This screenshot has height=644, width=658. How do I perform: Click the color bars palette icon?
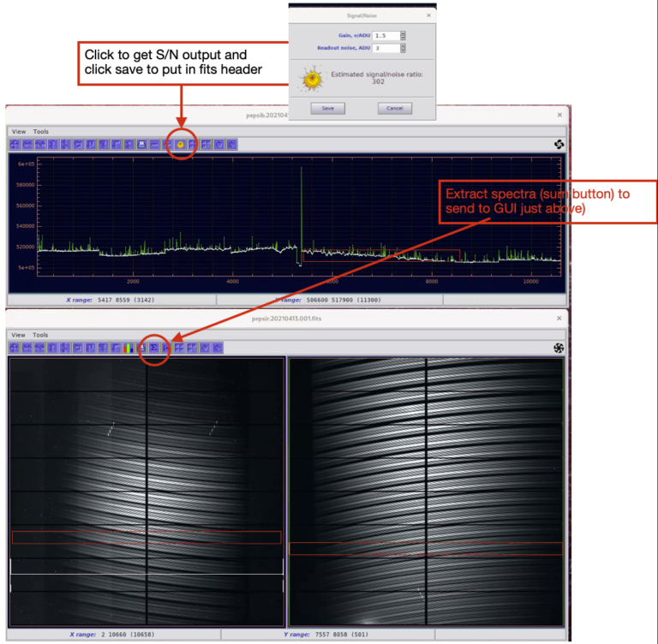129,349
